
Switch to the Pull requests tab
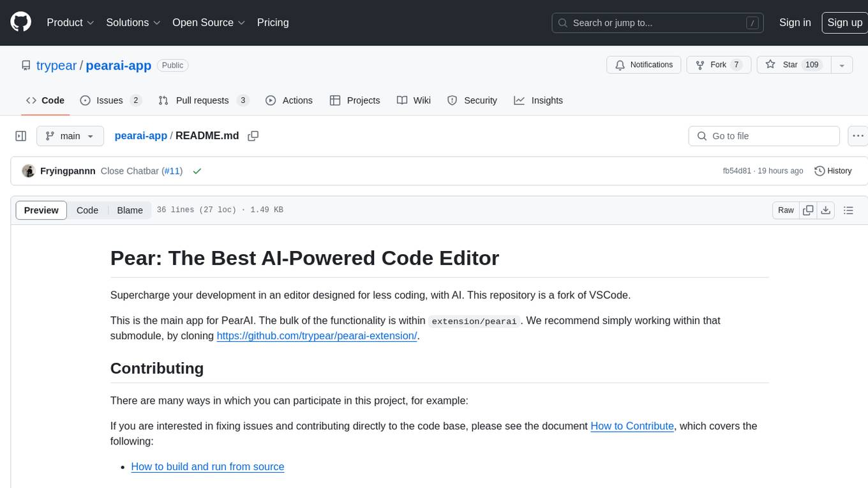203,100
